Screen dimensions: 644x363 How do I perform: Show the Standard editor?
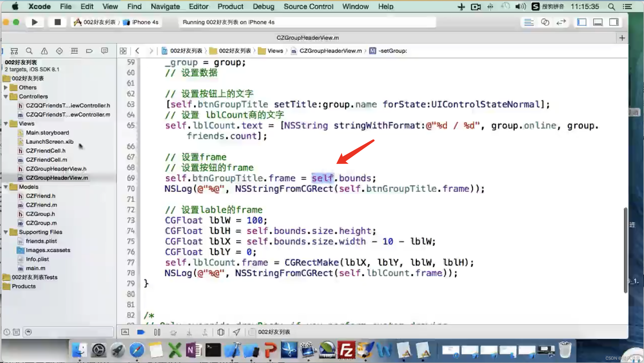tap(529, 22)
